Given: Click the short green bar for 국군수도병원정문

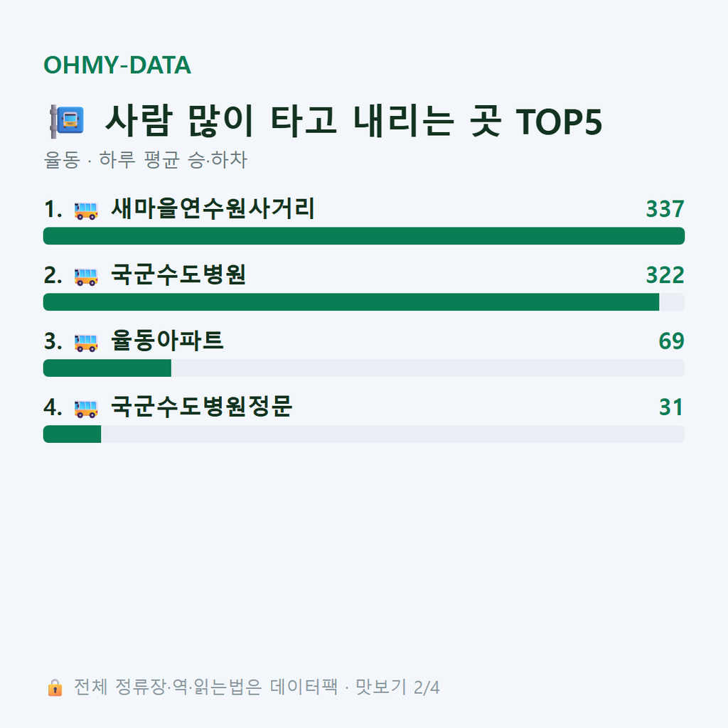Looking at the screenshot, I should coord(72,434).
